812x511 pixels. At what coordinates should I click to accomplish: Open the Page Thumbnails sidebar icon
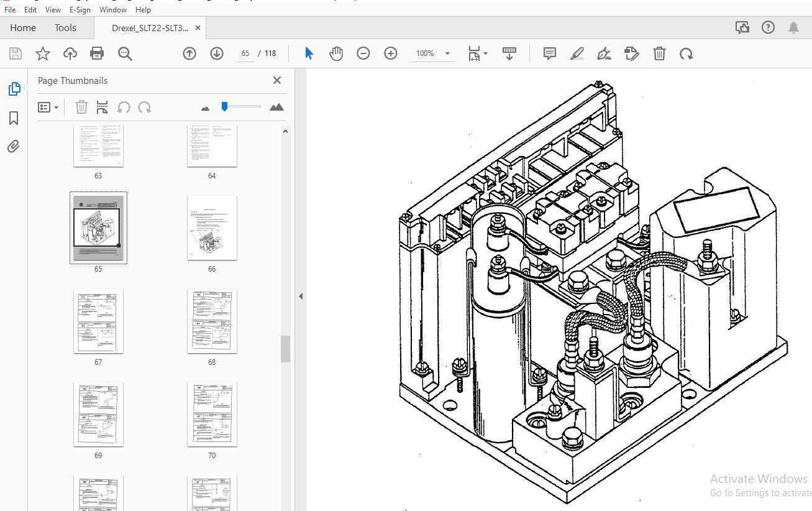(14, 89)
